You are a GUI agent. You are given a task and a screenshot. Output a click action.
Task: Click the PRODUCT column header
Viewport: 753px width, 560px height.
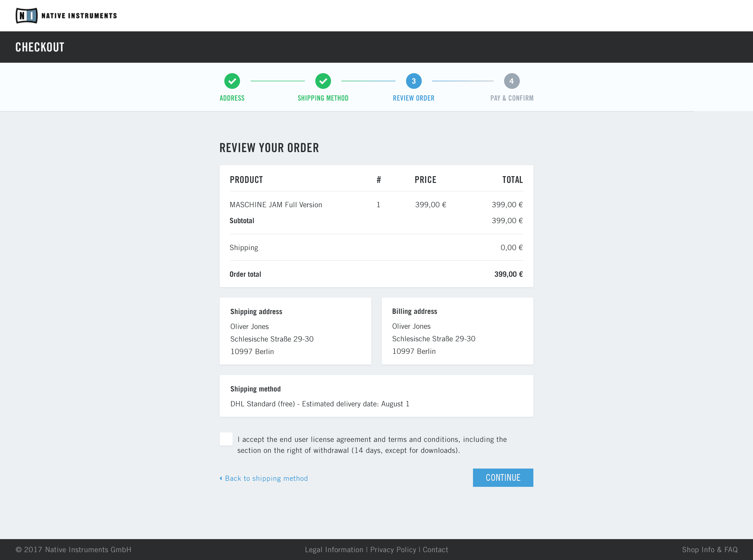[x=246, y=180]
